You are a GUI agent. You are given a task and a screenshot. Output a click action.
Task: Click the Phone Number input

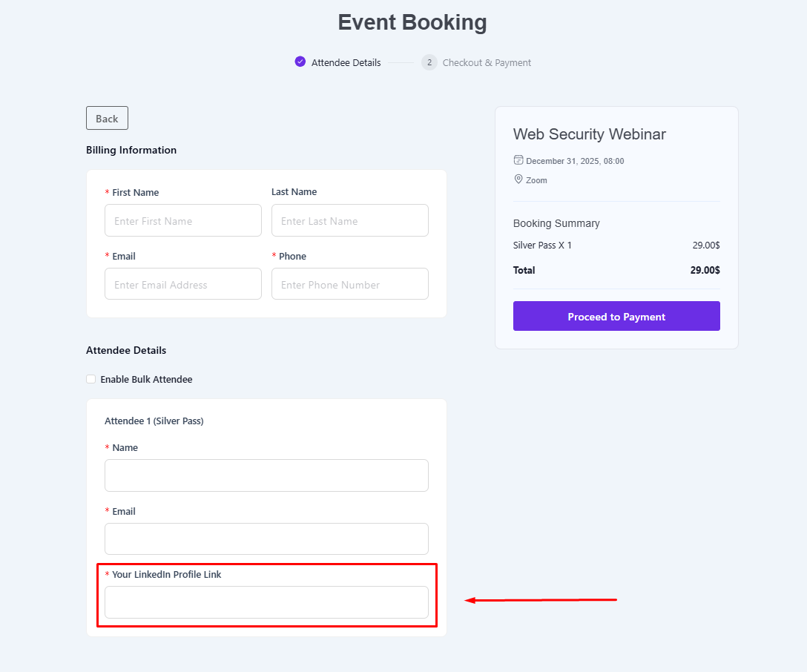(x=350, y=285)
